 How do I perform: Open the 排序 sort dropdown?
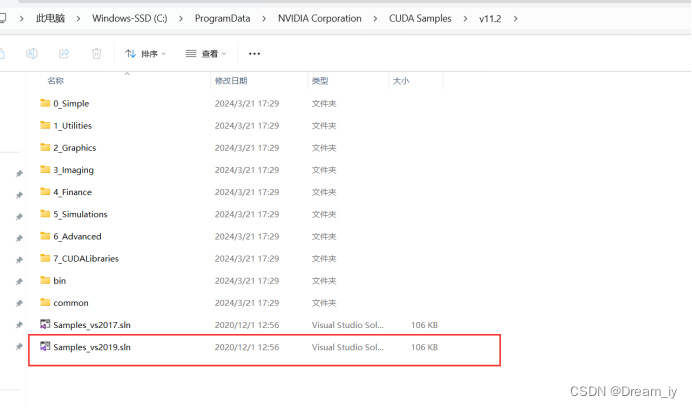(x=146, y=53)
